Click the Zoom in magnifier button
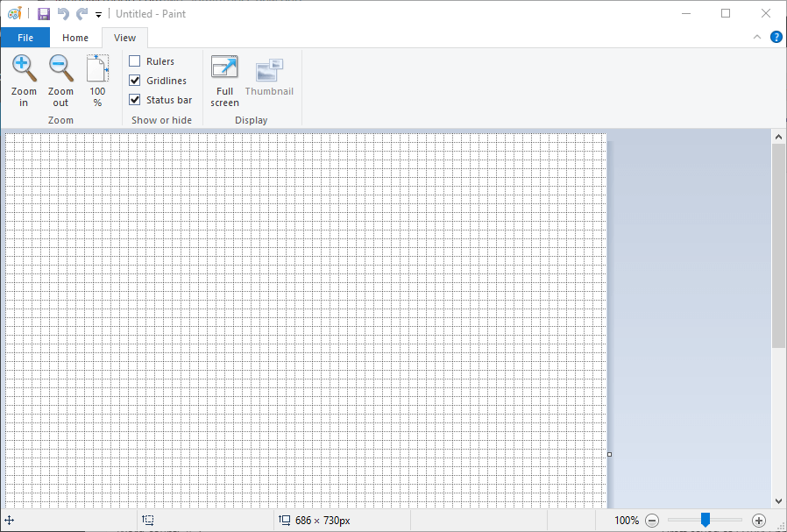This screenshot has width=787, height=532. tap(24, 81)
